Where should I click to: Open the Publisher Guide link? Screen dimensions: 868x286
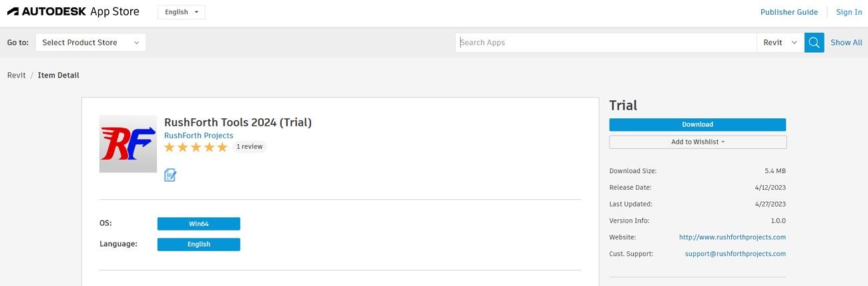tap(789, 12)
